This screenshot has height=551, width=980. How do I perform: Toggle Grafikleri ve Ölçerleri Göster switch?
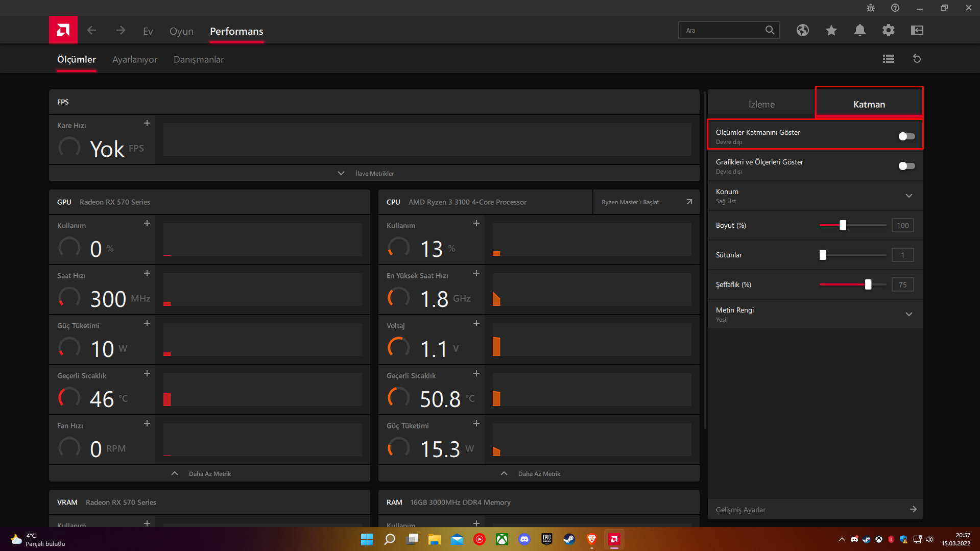point(906,166)
